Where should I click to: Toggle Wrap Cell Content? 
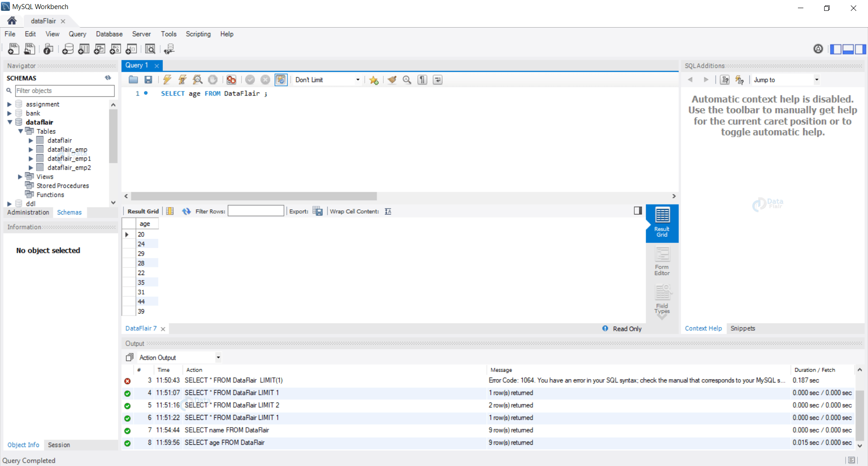pos(388,211)
